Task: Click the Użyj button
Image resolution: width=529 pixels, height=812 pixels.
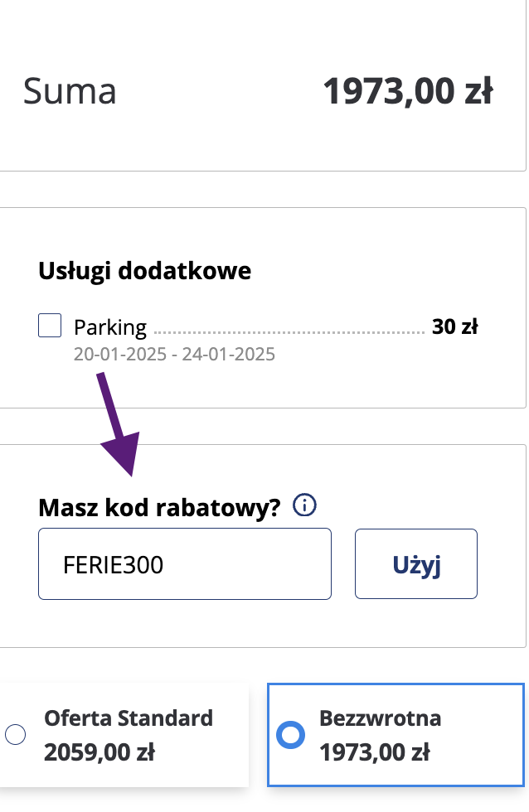Action: click(416, 564)
